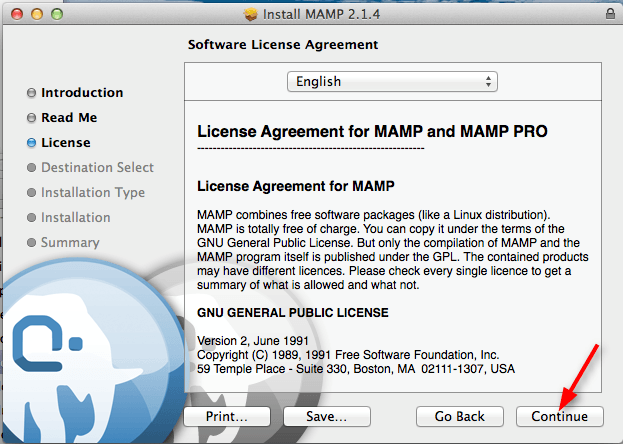Viewport: 623px width, 444px height.
Task: Close the installer with red button
Action: (17, 14)
